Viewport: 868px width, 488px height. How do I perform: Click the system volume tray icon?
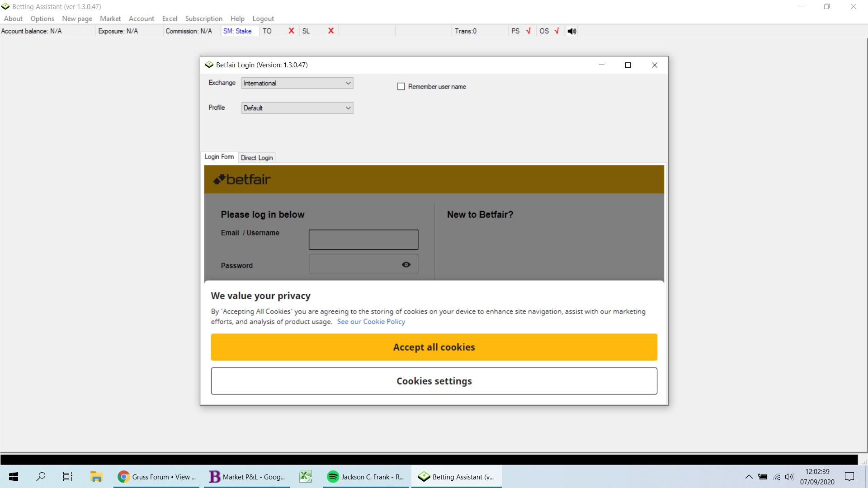coord(789,477)
